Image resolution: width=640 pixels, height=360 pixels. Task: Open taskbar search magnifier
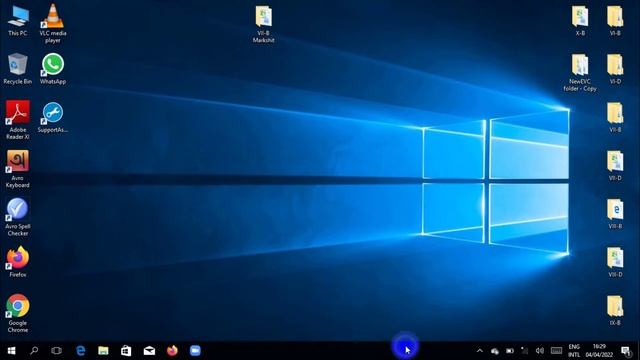click(34, 351)
